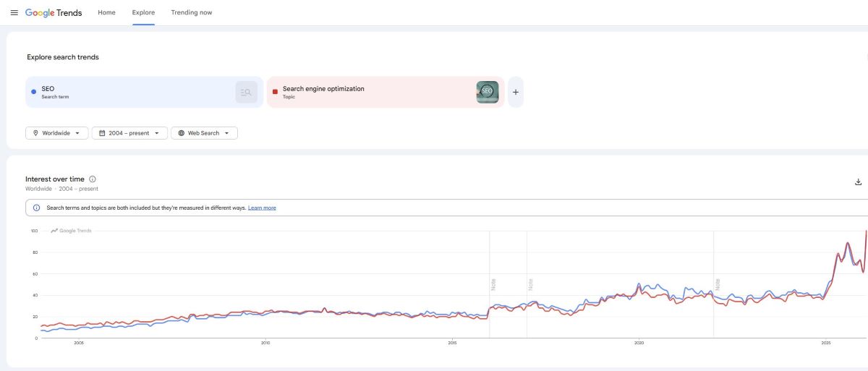This screenshot has height=371, width=868.
Task: Click the 2016 Note marker on chart
Action: 493,284
